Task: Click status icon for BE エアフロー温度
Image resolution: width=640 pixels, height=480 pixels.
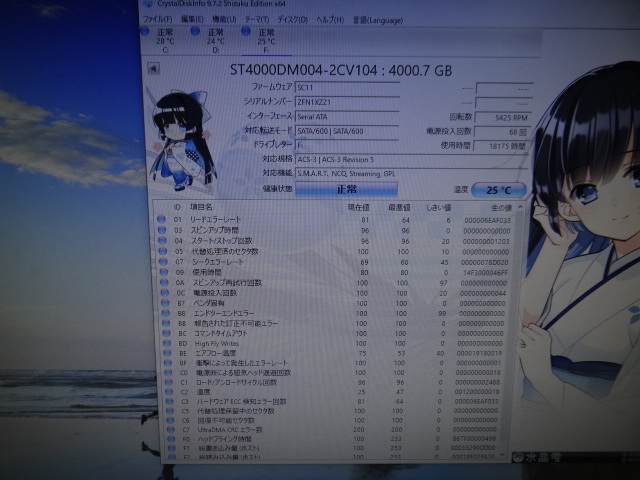Action: pos(167,353)
